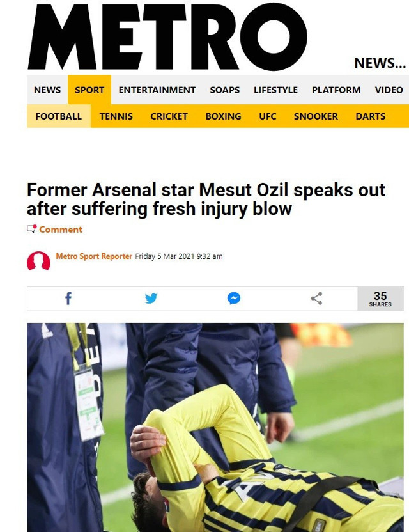Screen dimensions: 409x532
Task: Check the 35 shares counter
Action: (380, 298)
